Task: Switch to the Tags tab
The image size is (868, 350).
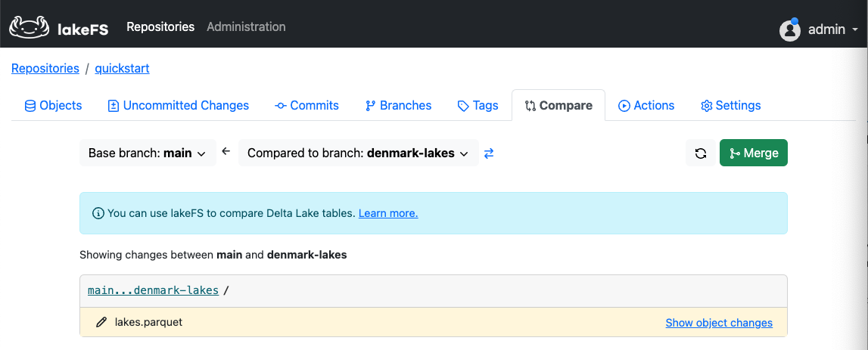Action: 478,106
